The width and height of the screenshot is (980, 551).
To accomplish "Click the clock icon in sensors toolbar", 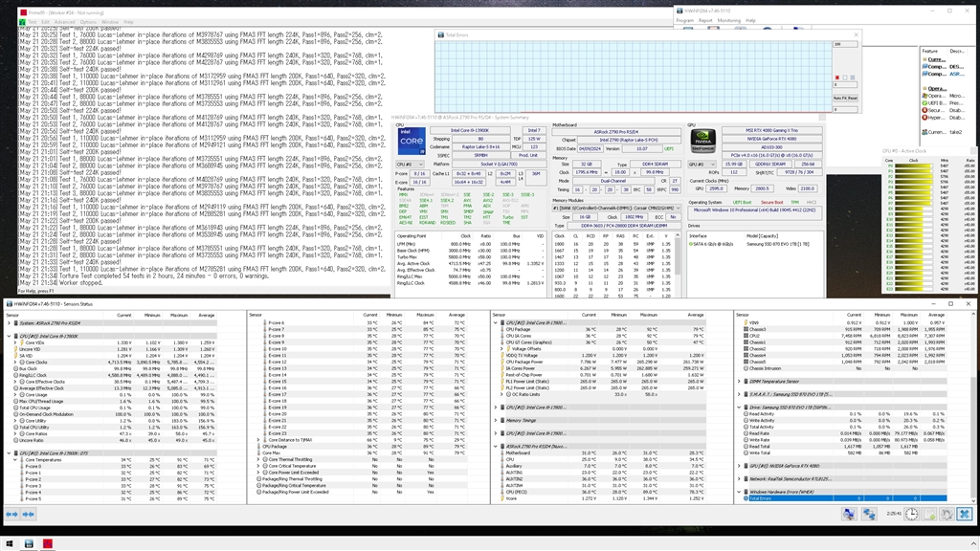I will pyautogui.click(x=911, y=514).
